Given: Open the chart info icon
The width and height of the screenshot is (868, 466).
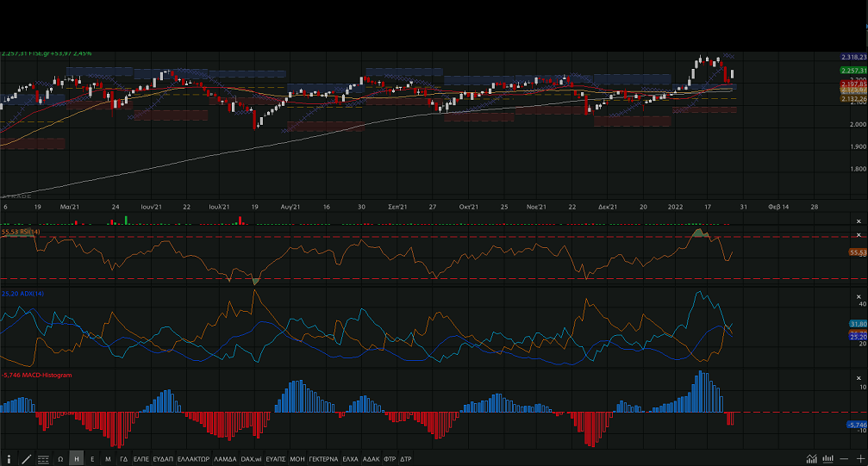Looking at the screenshot, I should click(x=9, y=459).
